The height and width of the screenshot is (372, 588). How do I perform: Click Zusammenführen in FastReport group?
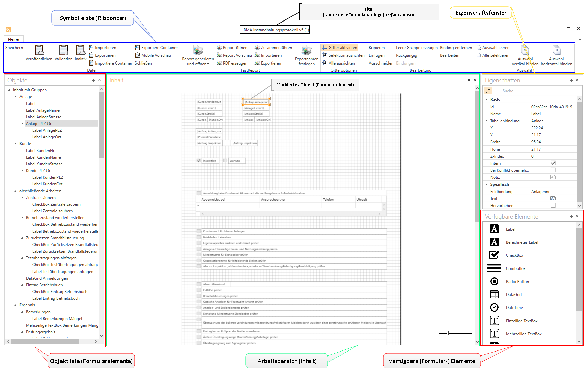273,48
